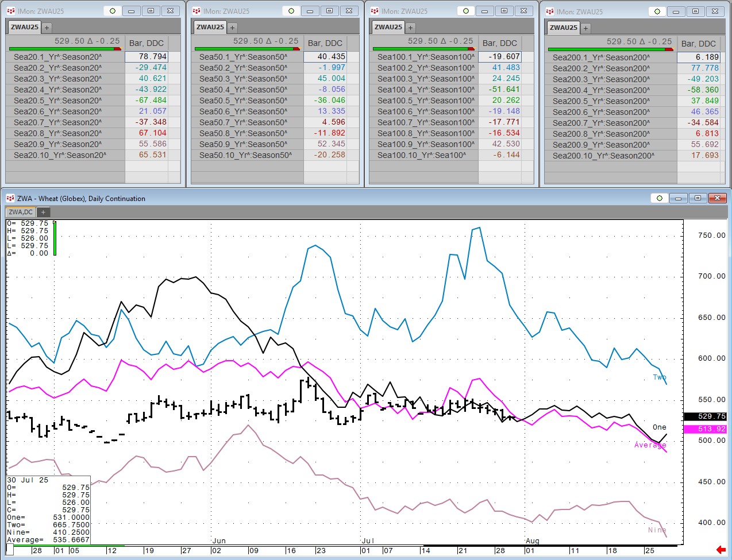This screenshot has width=732, height=560.
Task: Select the Sea20.1 value cell 78.794
Action: [147, 57]
